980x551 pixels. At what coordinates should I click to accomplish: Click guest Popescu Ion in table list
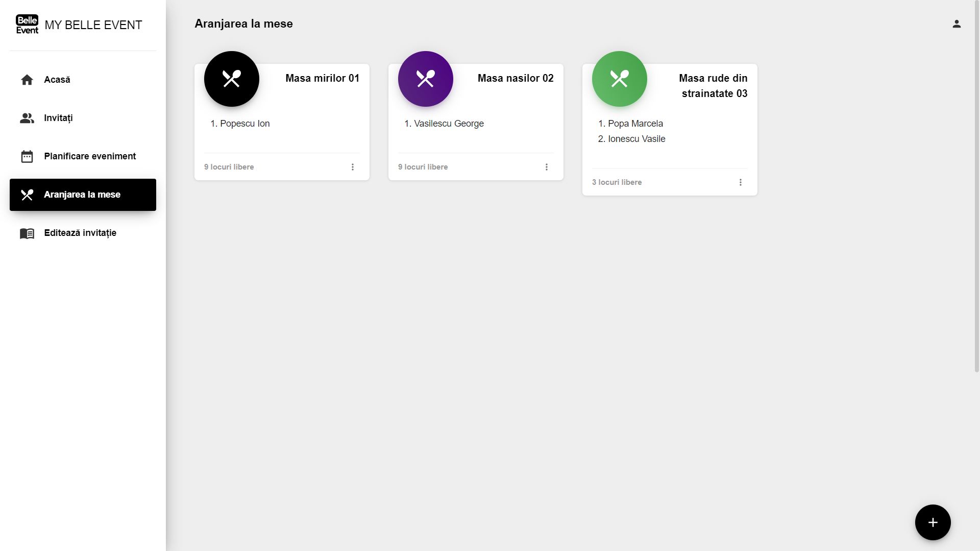click(244, 124)
